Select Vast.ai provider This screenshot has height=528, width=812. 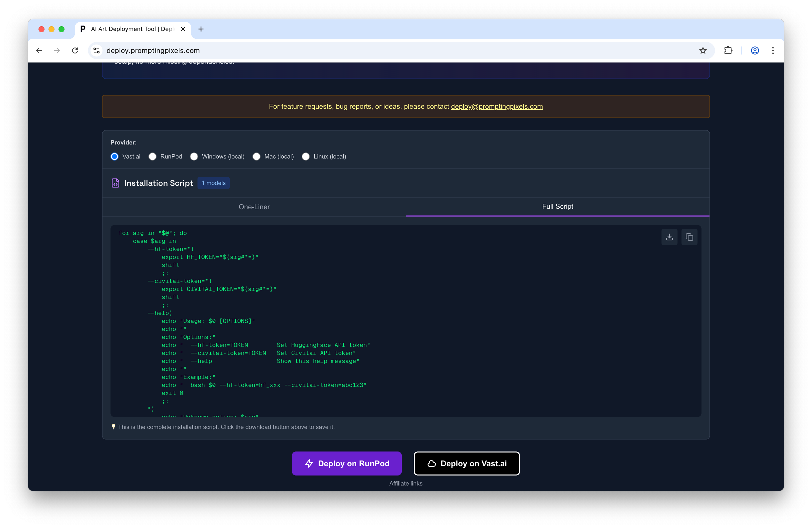coord(115,156)
